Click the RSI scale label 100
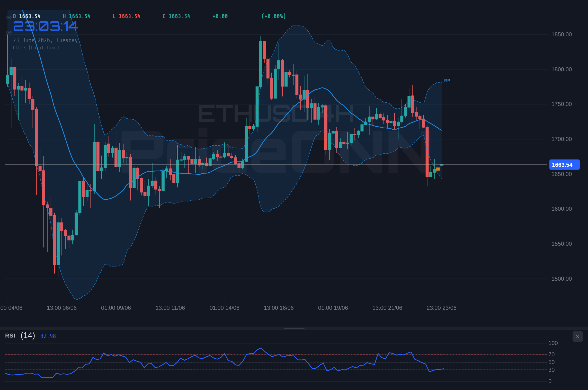Screen dimensions: 588x390 [x=553, y=343]
